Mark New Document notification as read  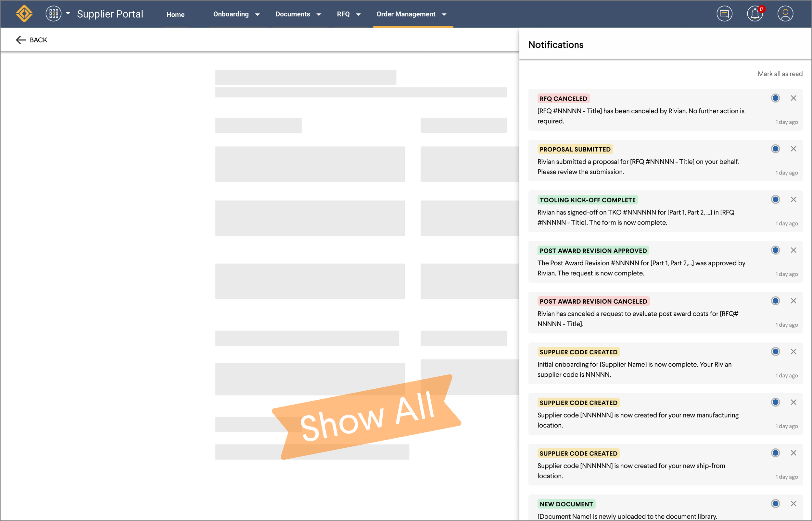775,504
